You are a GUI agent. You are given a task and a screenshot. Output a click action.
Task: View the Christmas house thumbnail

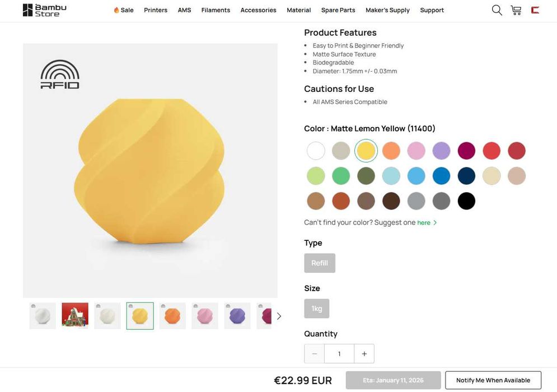coord(75,316)
